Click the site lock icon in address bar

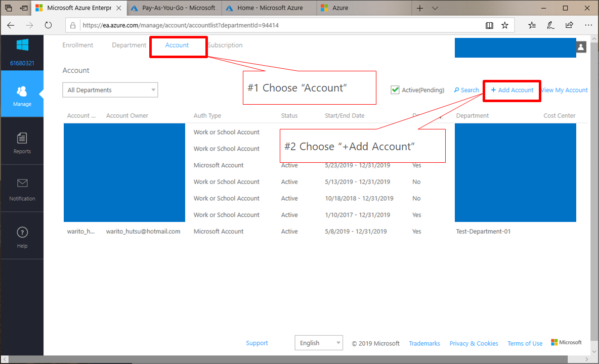[72, 25]
